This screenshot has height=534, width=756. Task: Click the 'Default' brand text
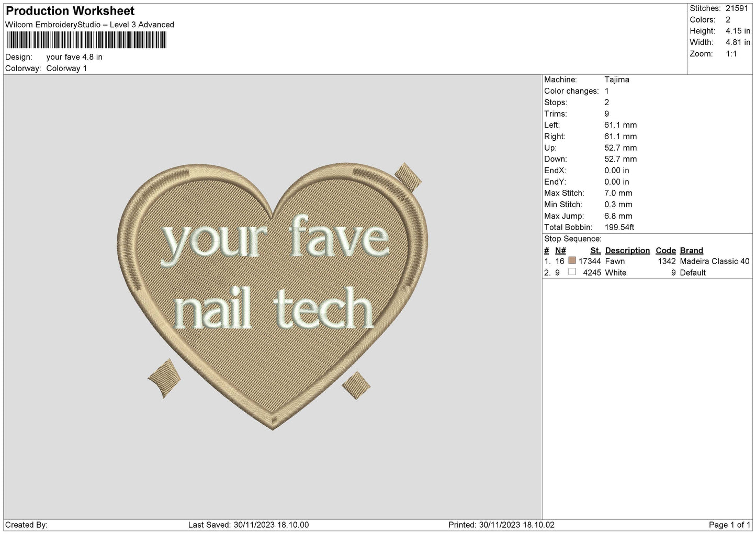click(x=693, y=272)
